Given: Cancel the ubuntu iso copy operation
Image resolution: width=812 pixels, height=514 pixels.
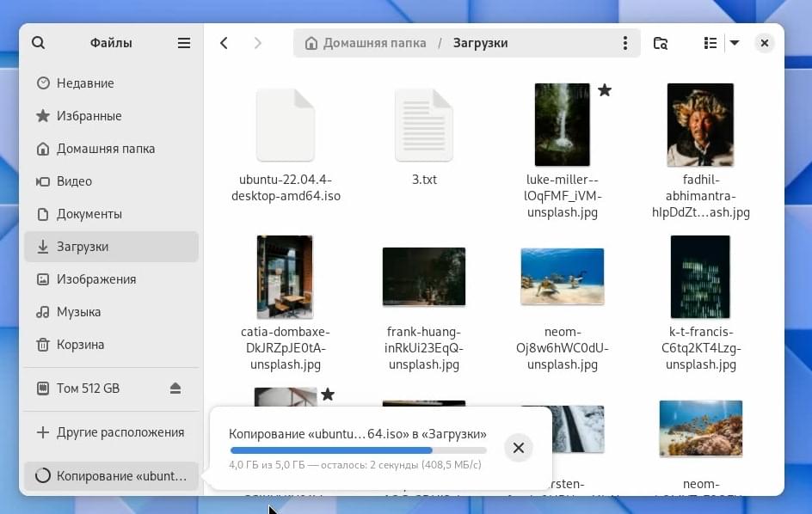Looking at the screenshot, I should pyautogui.click(x=519, y=448).
